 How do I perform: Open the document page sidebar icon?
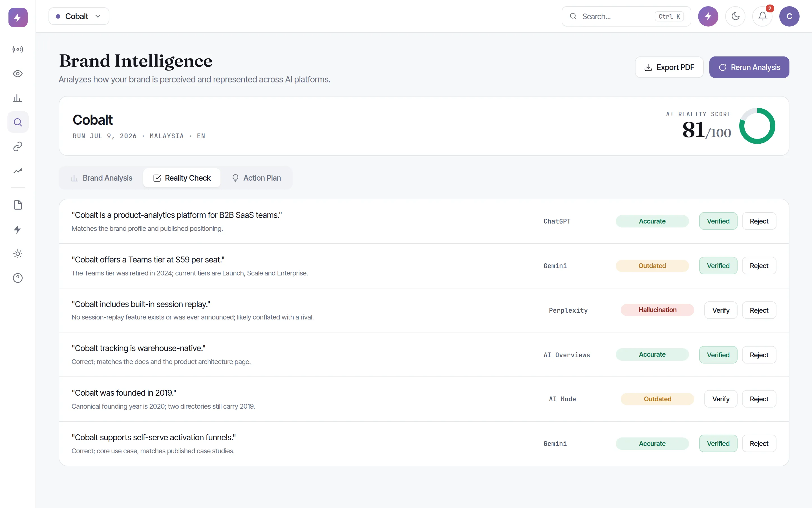[18, 205]
